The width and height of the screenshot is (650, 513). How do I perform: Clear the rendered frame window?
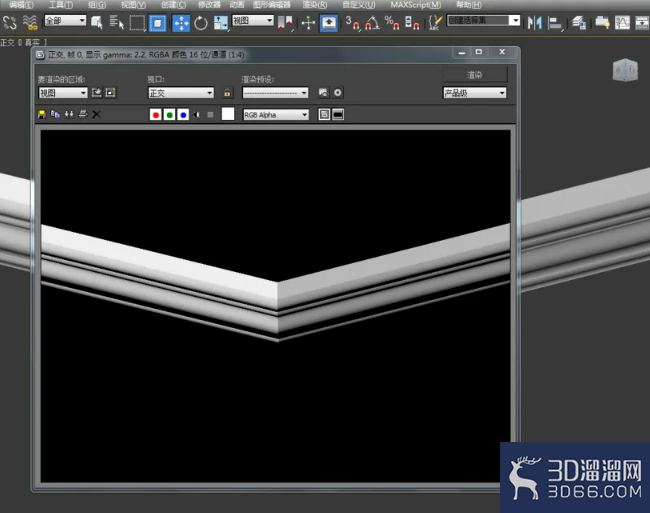pyautogui.click(x=96, y=114)
